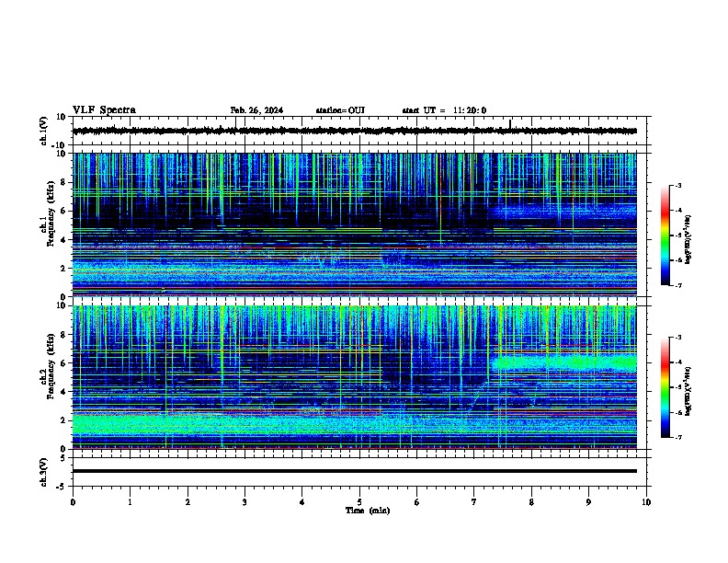Click time axis tick label "2"
Viewport: 728px width, 563px height.
coord(188,502)
